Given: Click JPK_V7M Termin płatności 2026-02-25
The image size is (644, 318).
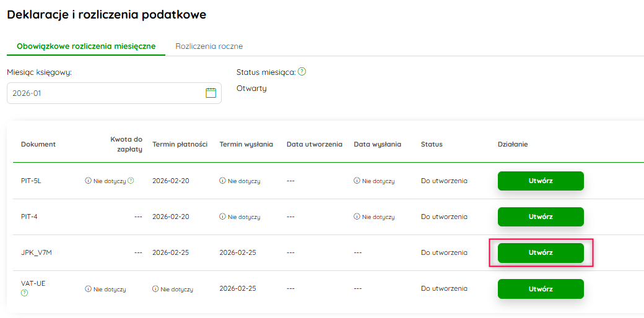Looking at the screenshot, I should (171, 253).
